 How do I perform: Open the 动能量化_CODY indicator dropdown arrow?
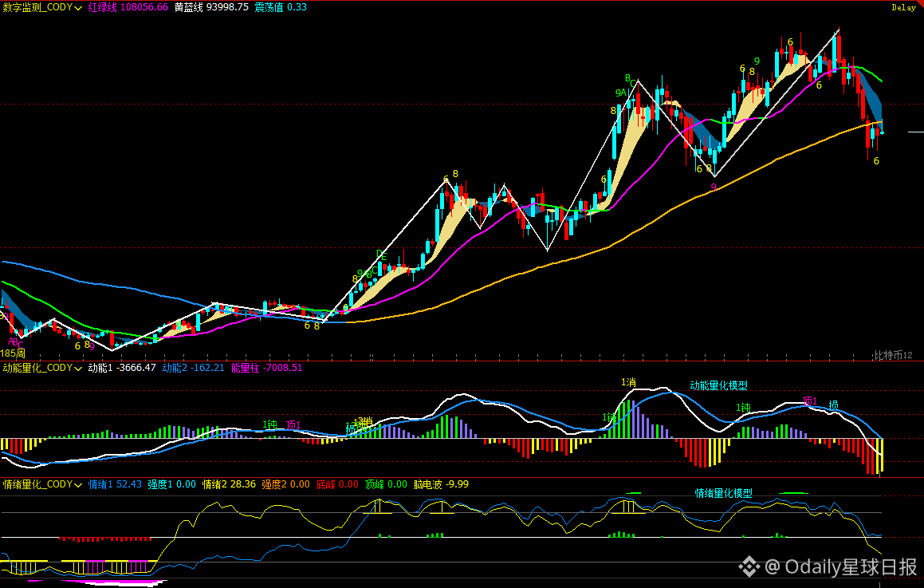(78, 369)
